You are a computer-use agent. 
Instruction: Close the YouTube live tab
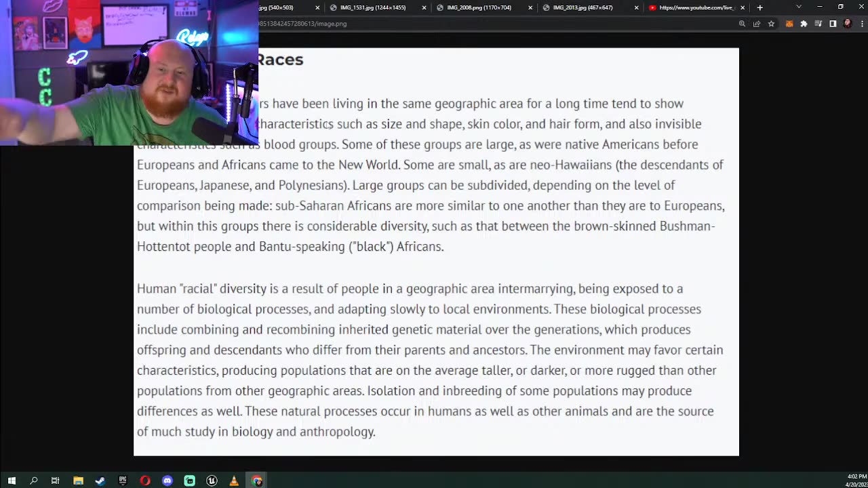(743, 7)
